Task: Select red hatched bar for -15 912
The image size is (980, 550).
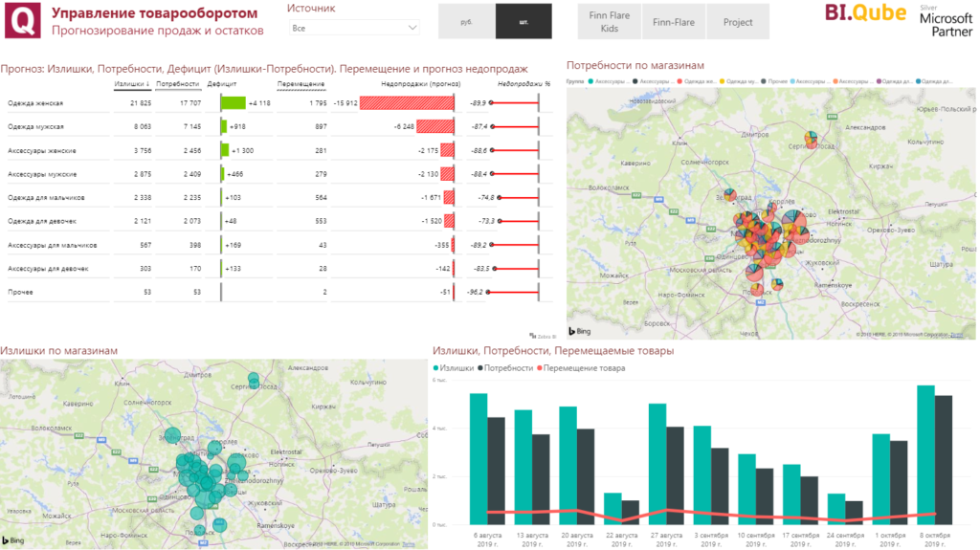Action: (x=407, y=102)
